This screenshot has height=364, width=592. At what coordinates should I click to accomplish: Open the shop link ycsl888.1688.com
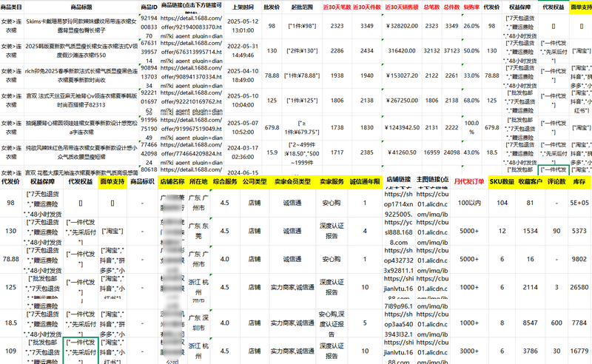[398, 232]
